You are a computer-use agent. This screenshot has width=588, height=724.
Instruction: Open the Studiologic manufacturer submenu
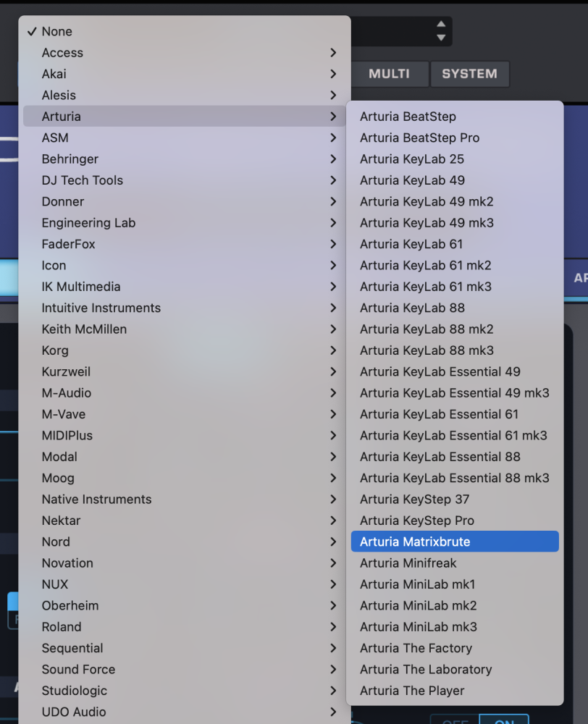[x=185, y=690]
